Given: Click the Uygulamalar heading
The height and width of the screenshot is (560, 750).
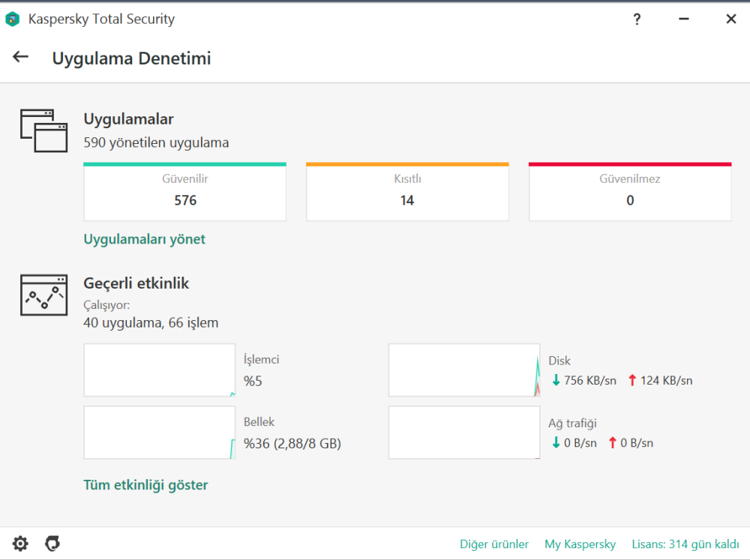Looking at the screenshot, I should coord(129,119).
